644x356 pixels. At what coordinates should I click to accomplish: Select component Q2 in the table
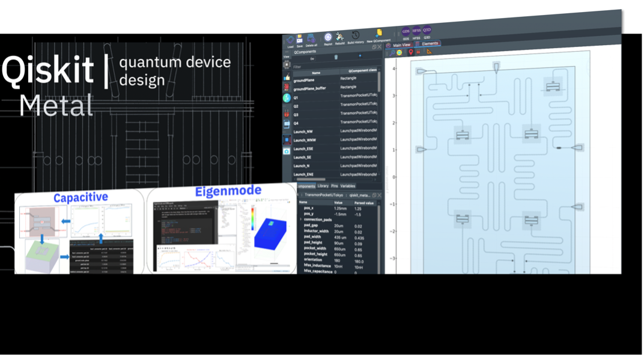click(335, 106)
